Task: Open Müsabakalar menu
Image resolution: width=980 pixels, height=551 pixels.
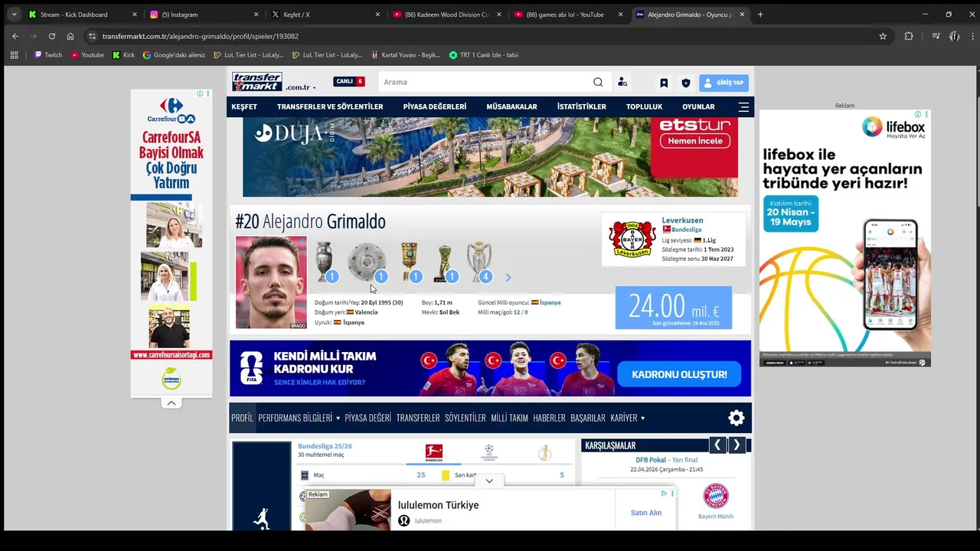Action: [x=511, y=107]
